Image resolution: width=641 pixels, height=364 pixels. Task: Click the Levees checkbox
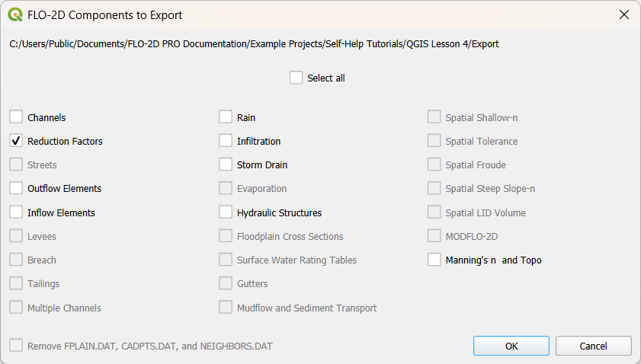coord(16,236)
